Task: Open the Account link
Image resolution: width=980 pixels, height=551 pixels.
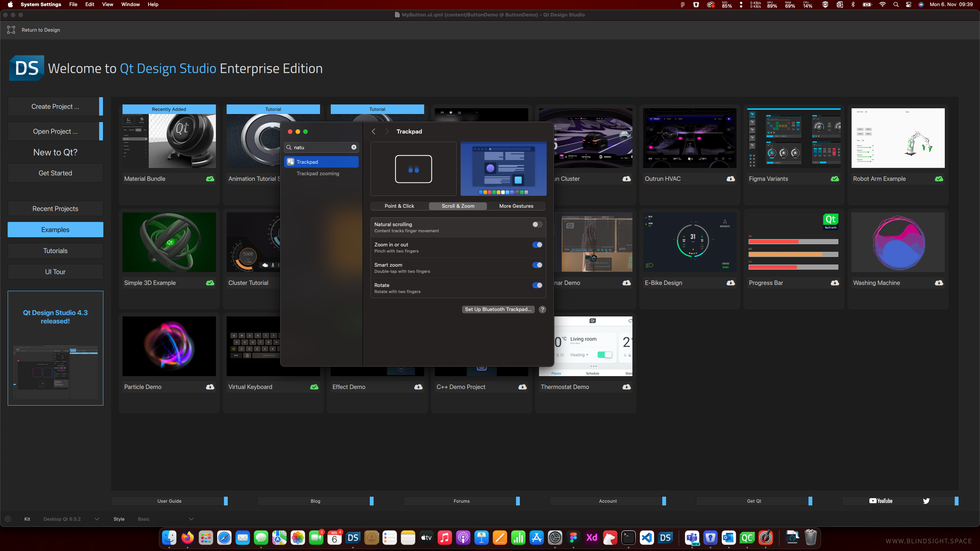Action: click(x=608, y=501)
